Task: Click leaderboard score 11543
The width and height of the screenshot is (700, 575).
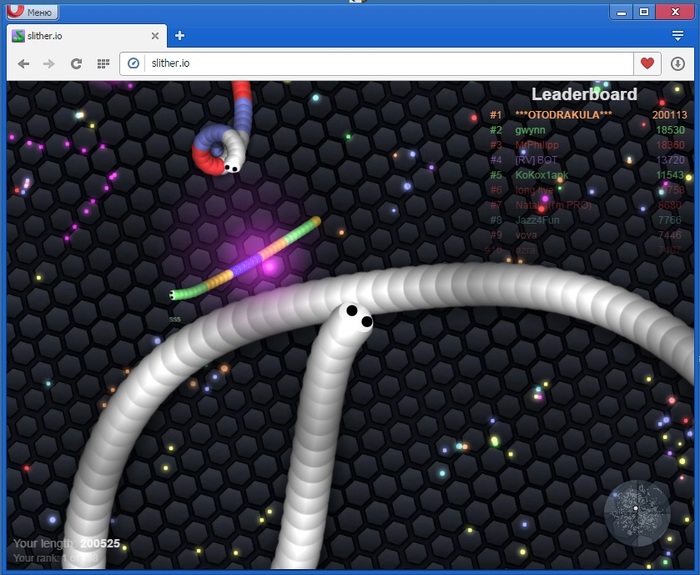Action: [670, 175]
